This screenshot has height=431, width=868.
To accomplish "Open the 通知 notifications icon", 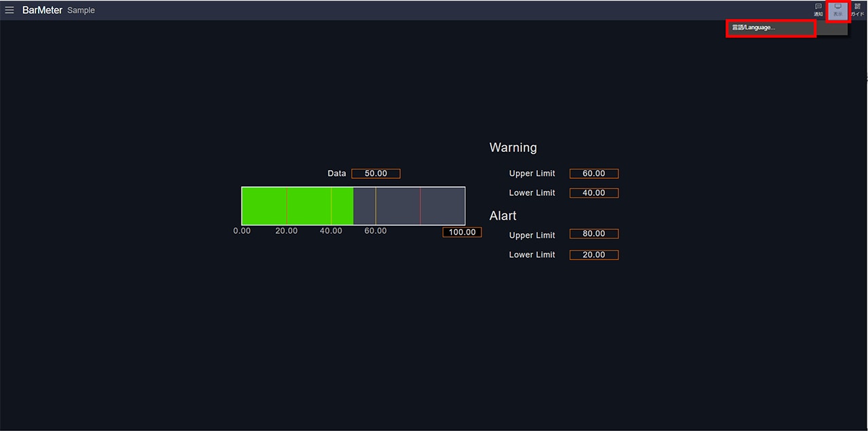I will pos(818,9).
